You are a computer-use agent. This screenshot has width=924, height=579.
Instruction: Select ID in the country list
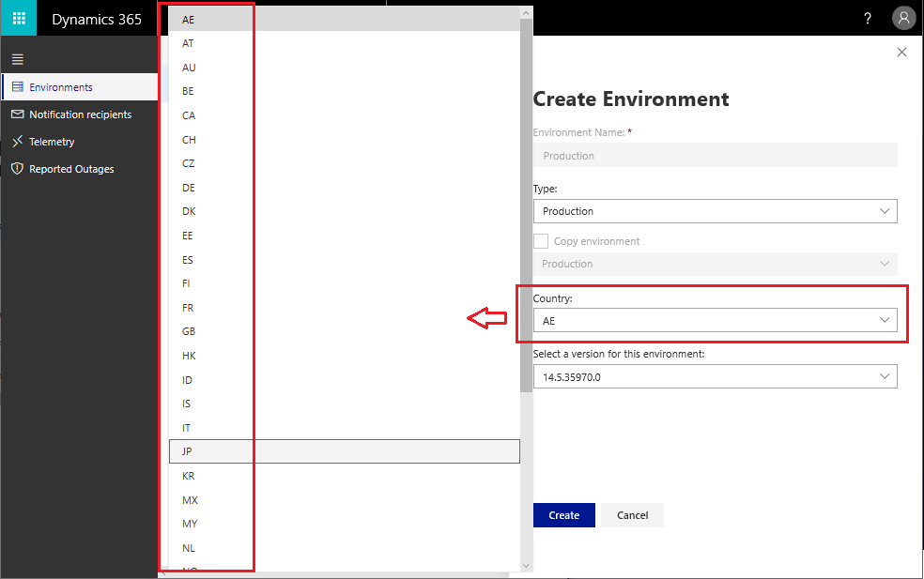coord(344,380)
